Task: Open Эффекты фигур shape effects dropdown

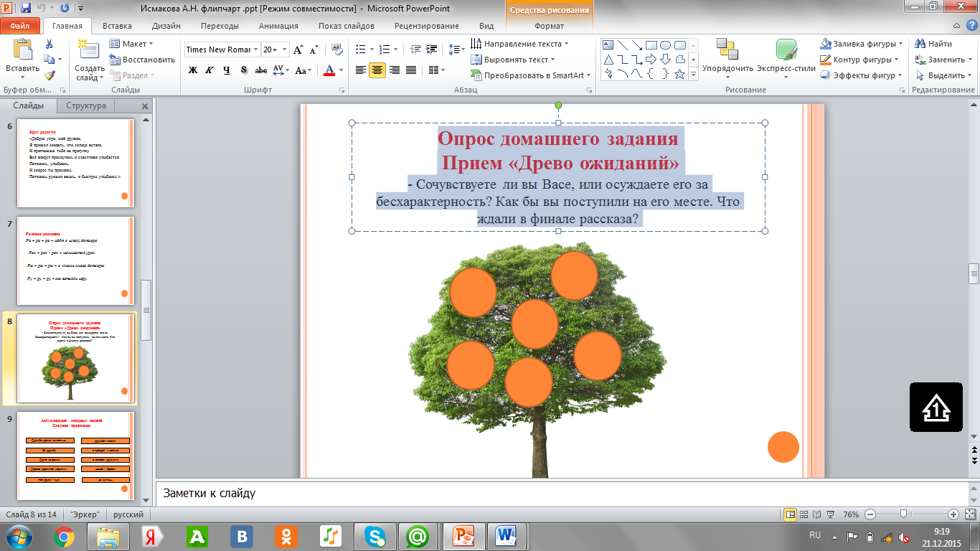Action: click(862, 75)
